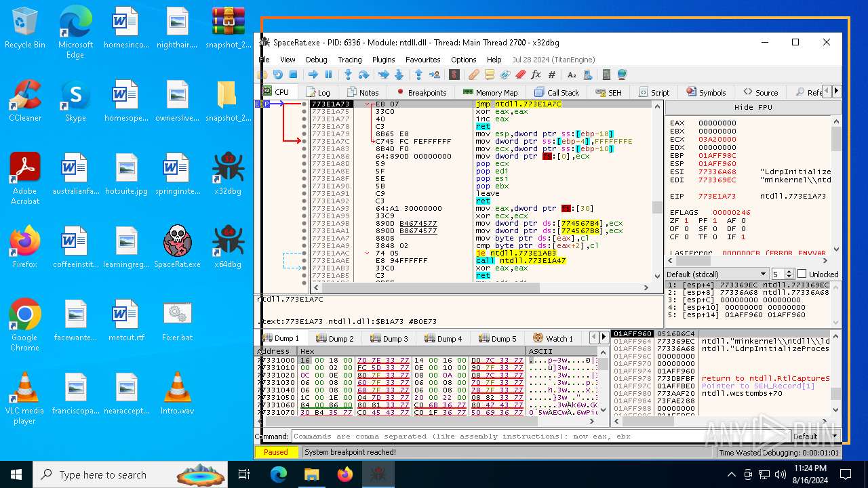Screen dimensions: 868x488
Task: Open the Bookmarks red toolbar icon
Action: click(521, 75)
